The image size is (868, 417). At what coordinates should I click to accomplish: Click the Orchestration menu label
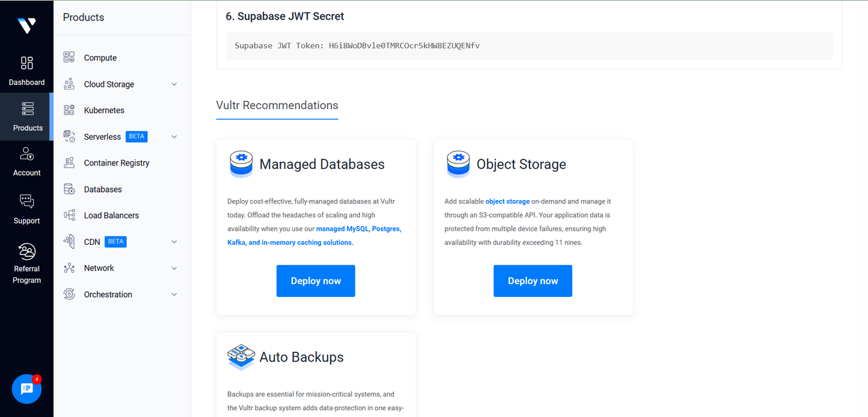pos(108,294)
